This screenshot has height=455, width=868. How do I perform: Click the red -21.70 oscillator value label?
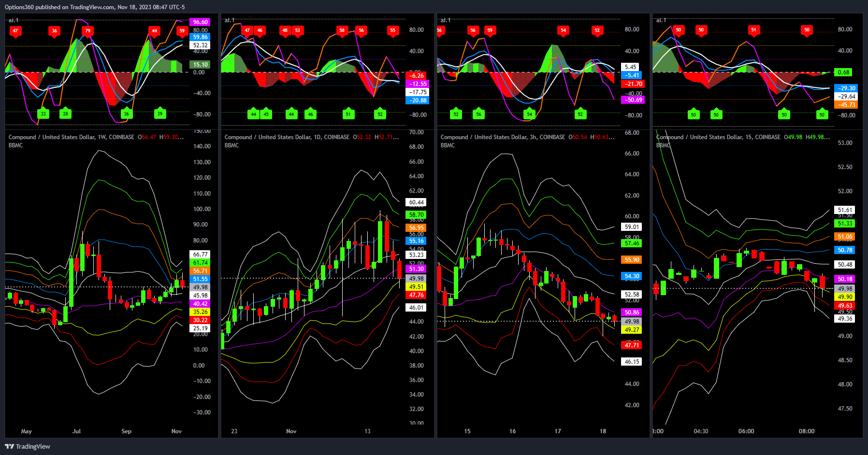pyautogui.click(x=633, y=84)
